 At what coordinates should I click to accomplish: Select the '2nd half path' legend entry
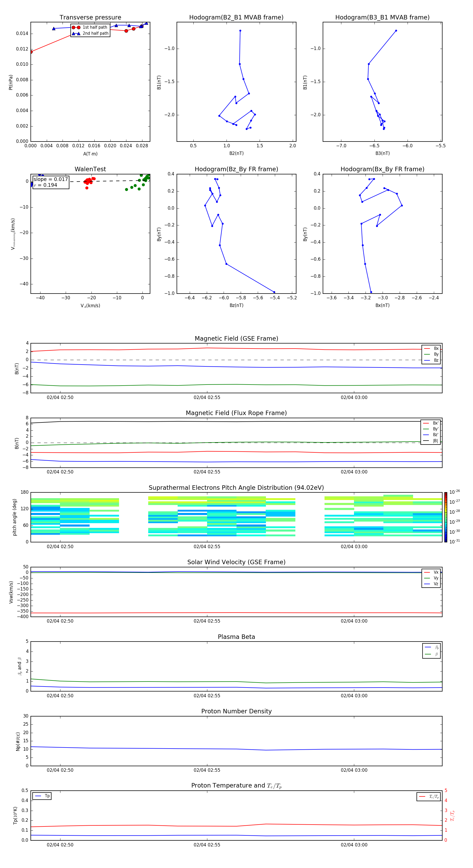click(90, 33)
